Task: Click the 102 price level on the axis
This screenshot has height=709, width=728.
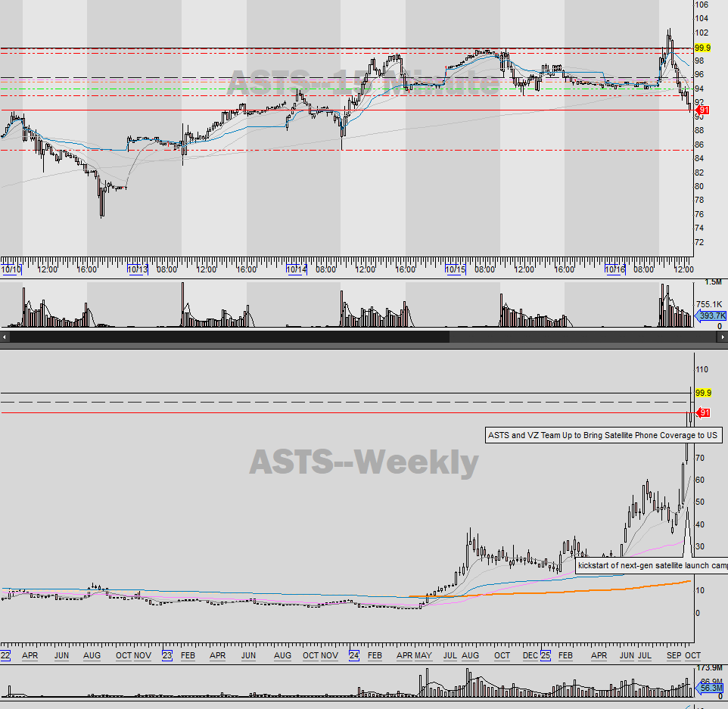Action: [x=701, y=33]
